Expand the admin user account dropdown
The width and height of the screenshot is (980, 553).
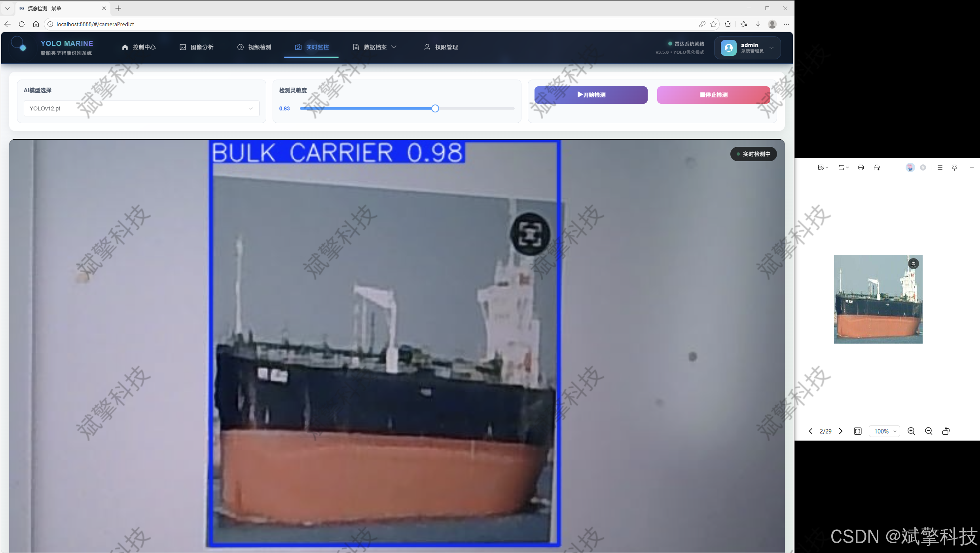[747, 48]
